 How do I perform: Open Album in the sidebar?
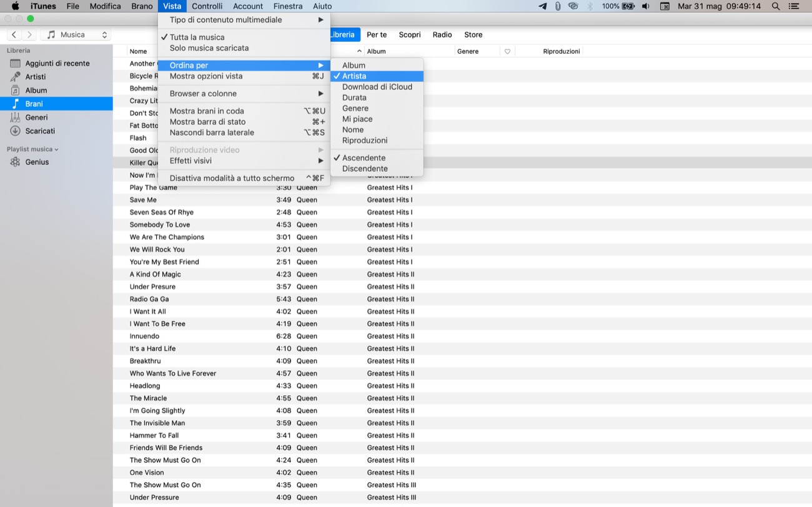56,91
